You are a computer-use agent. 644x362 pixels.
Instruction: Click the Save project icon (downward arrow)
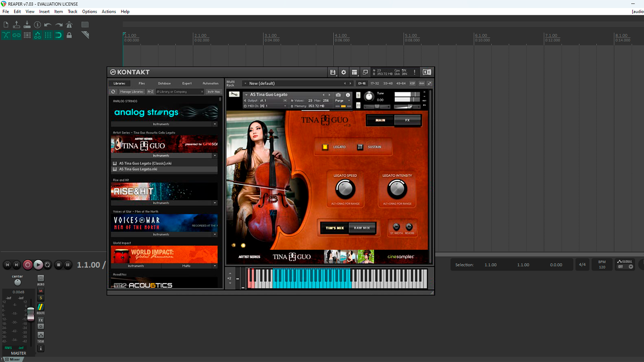(x=27, y=25)
